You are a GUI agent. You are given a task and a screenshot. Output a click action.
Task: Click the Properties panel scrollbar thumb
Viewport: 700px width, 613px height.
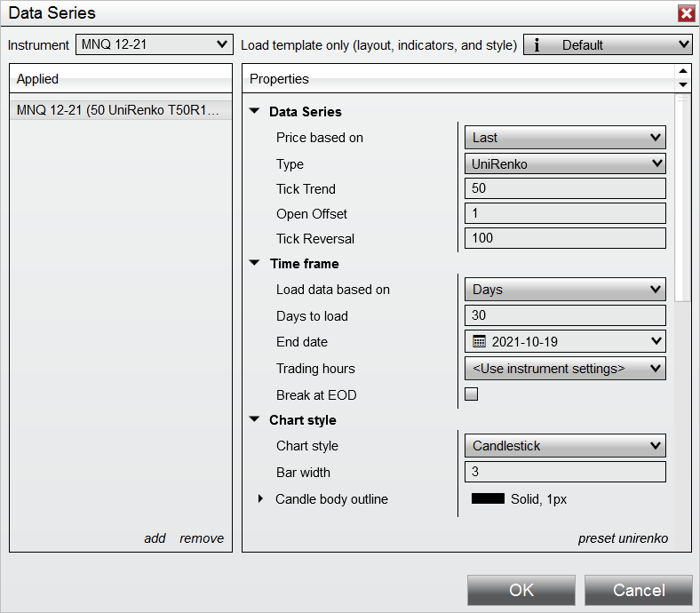683,198
